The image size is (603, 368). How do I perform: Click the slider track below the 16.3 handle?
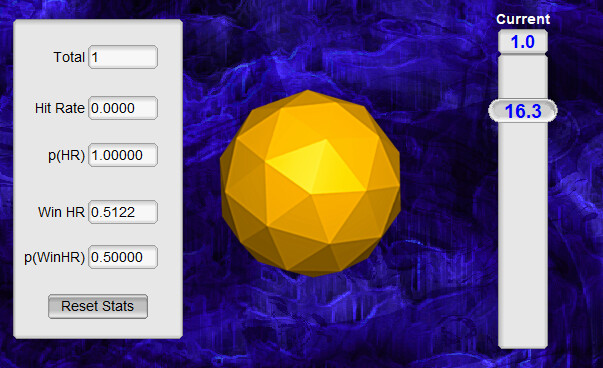click(523, 235)
